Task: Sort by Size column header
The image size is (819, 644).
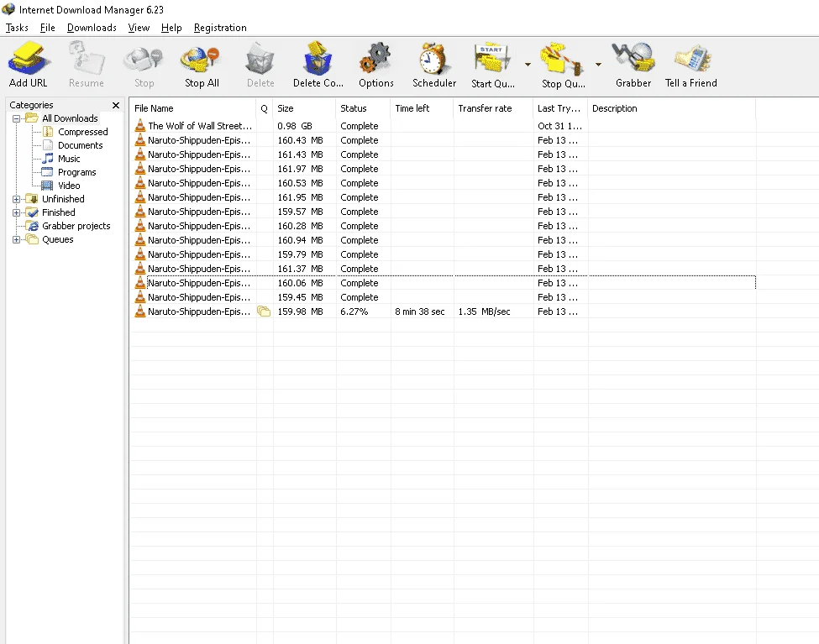Action: [x=304, y=108]
